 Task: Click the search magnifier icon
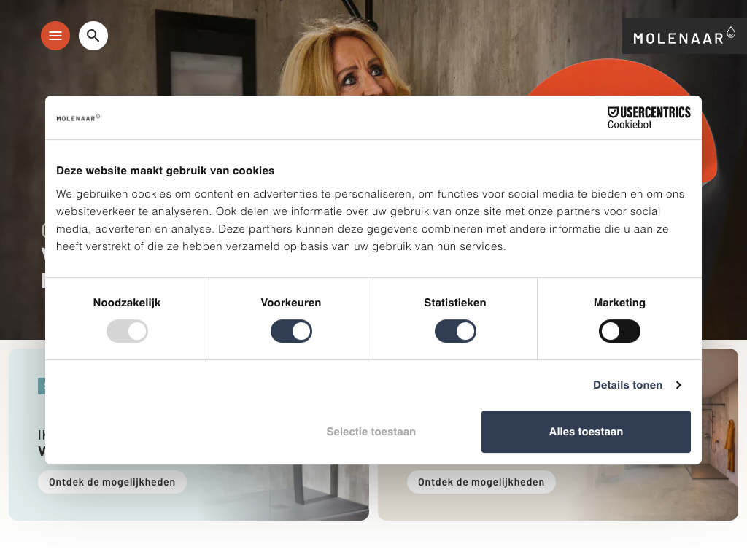tap(93, 36)
